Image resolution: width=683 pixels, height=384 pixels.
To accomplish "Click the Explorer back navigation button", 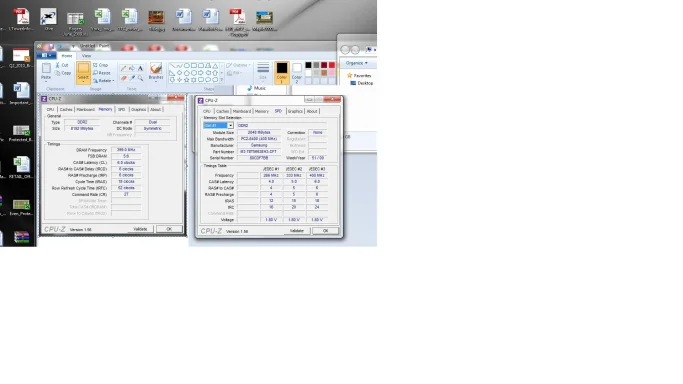I will click(x=345, y=50).
